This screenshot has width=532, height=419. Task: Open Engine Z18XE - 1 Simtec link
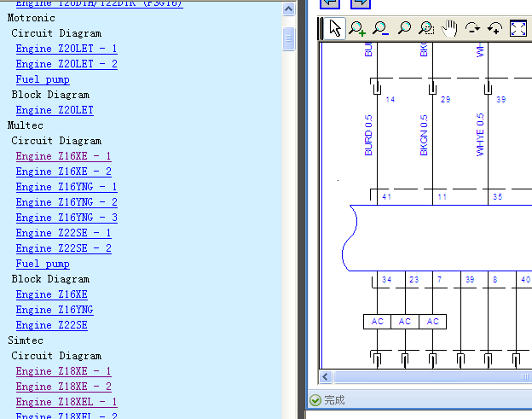[63, 371]
